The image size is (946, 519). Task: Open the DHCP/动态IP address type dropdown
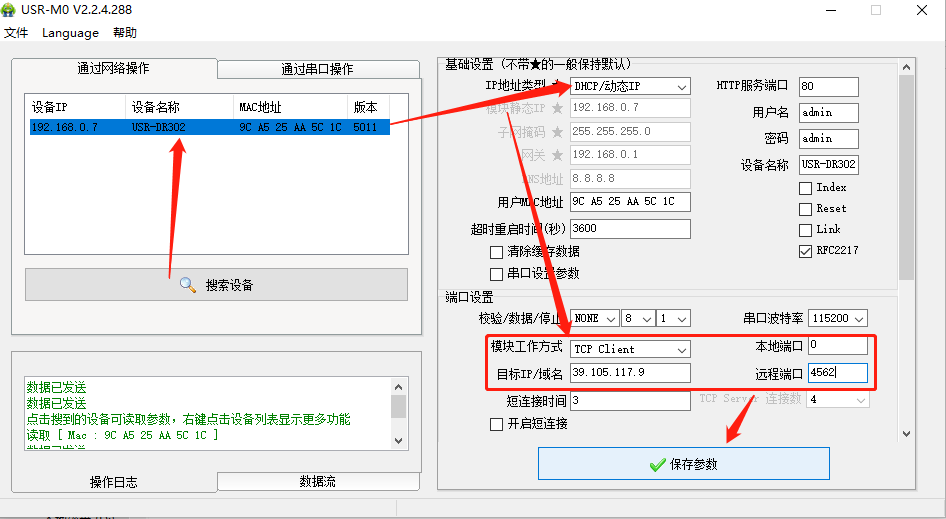(x=681, y=87)
